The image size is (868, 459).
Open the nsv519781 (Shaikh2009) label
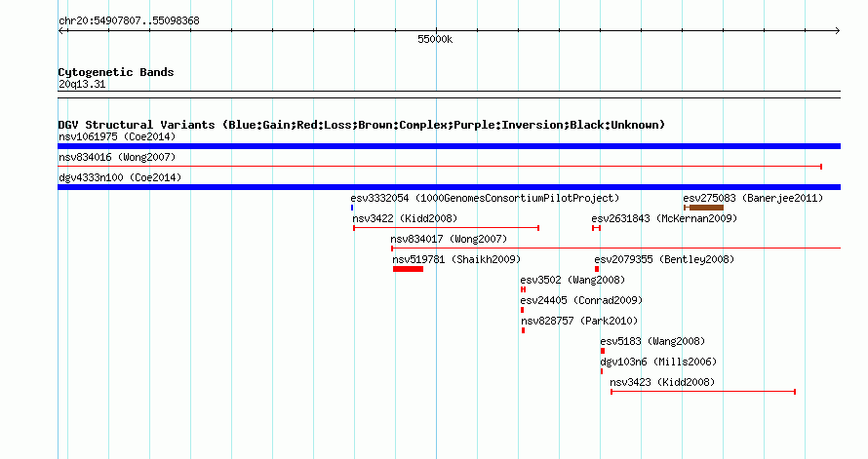pyautogui.click(x=456, y=259)
